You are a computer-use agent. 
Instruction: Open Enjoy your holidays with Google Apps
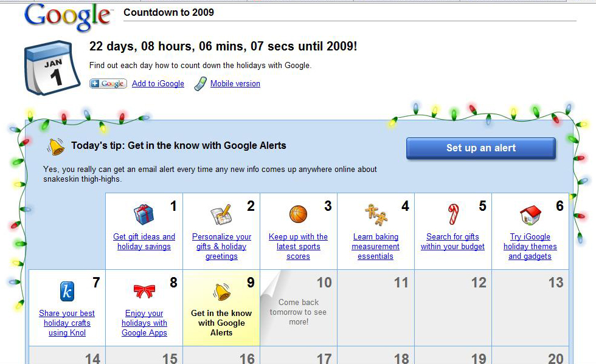(145, 323)
